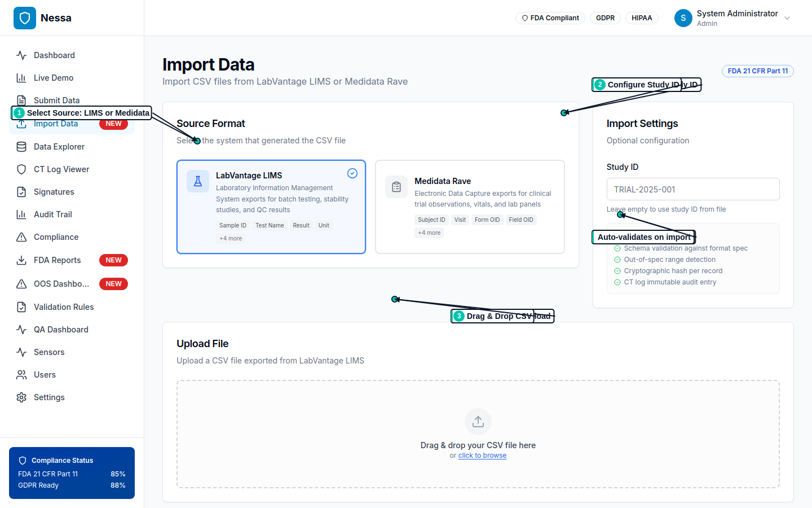Select the LabVantage LIMS source card

coord(271,207)
